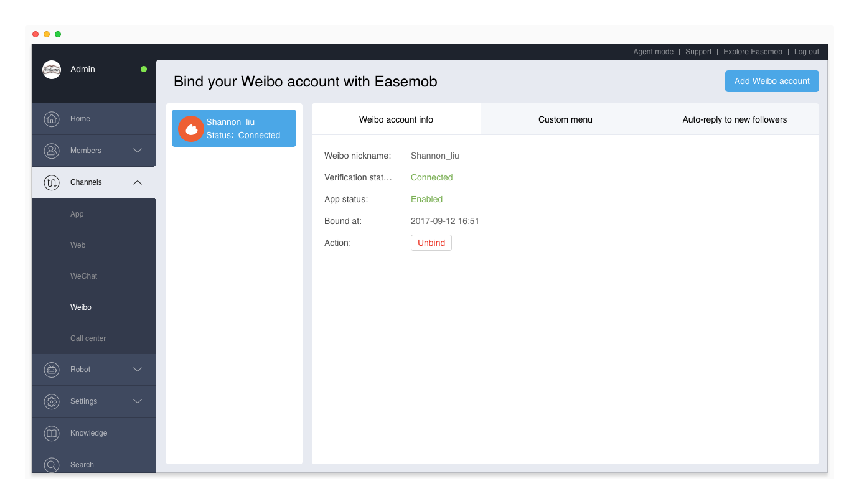Click the green online status dot

[144, 69]
